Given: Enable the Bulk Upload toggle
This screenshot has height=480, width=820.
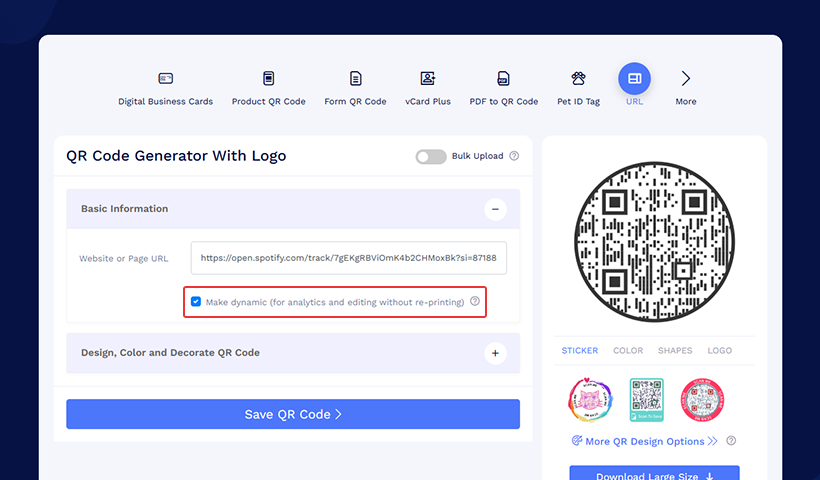Looking at the screenshot, I should 431,156.
